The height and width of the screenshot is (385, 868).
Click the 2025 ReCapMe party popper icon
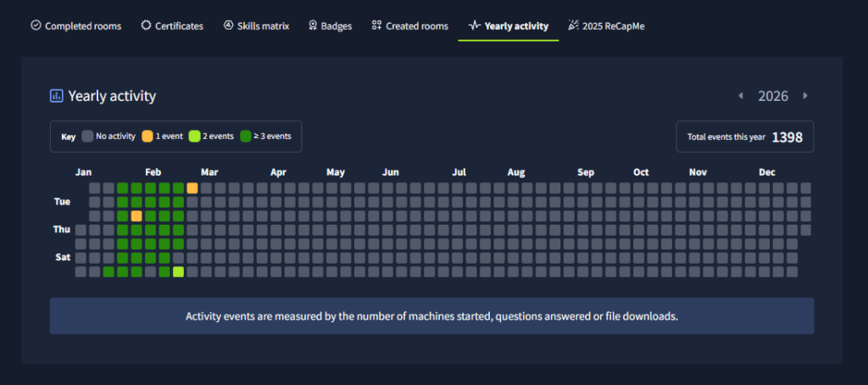click(573, 25)
